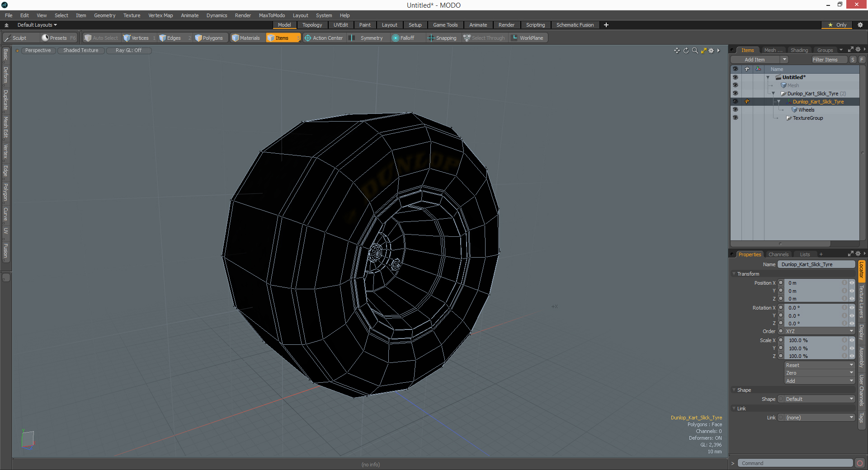Collapse the Untitled scene tree
Screen dimensions: 868x470
click(768, 78)
